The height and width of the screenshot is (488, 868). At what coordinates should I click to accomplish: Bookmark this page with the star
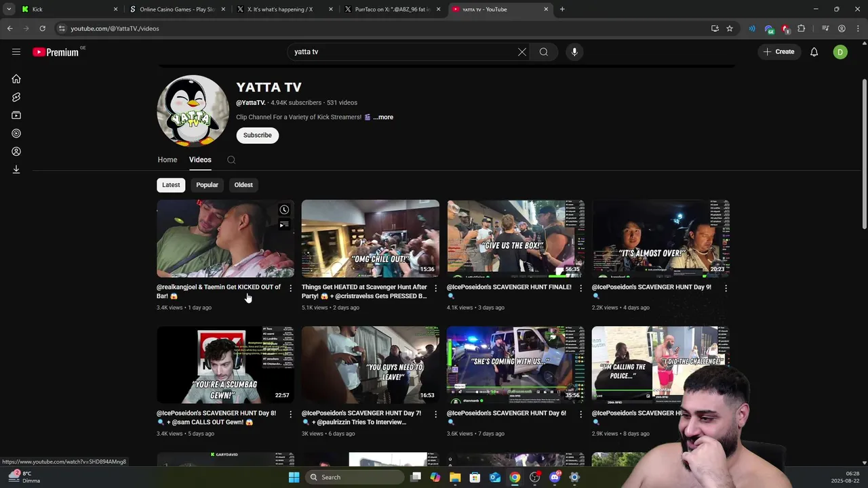730,28
